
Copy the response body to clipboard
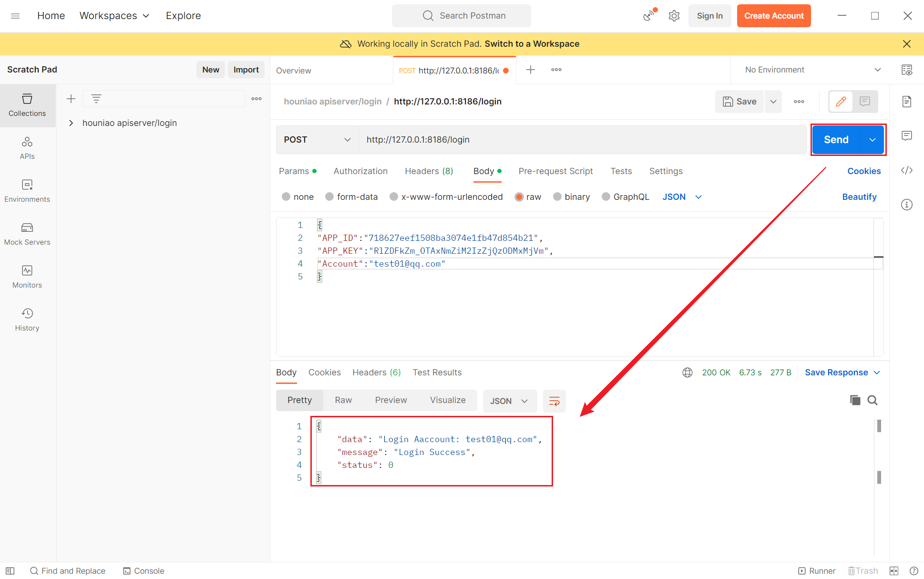pos(855,400)
